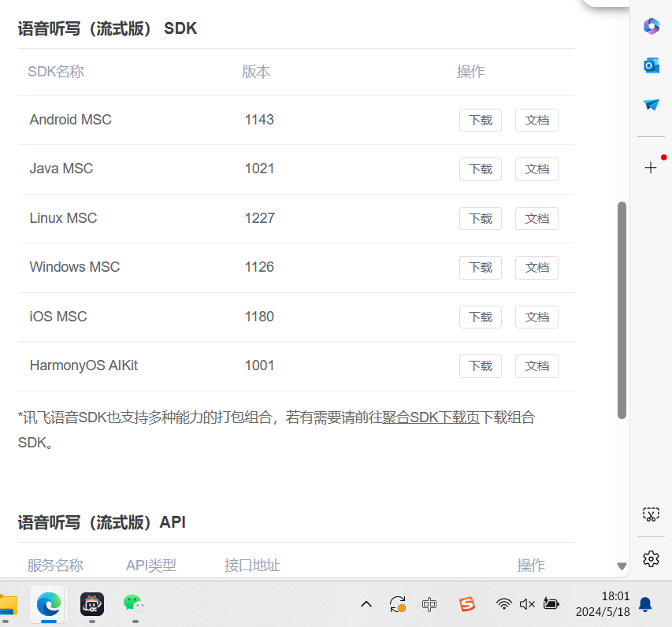
Task: Open docs for Android MSC
Action: 536,120
